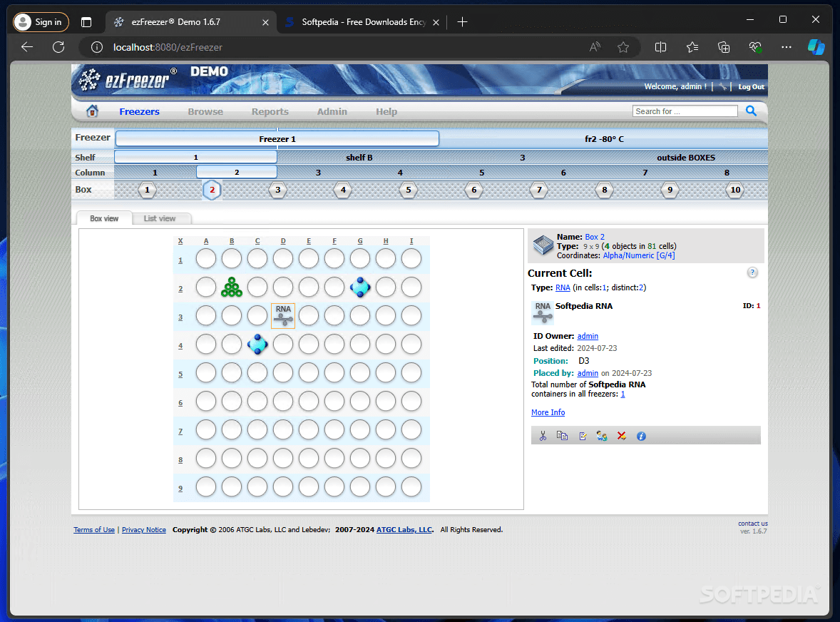Open browser split screen icon
This screenshot has width=840, height=622.
[x=660, y=47]
